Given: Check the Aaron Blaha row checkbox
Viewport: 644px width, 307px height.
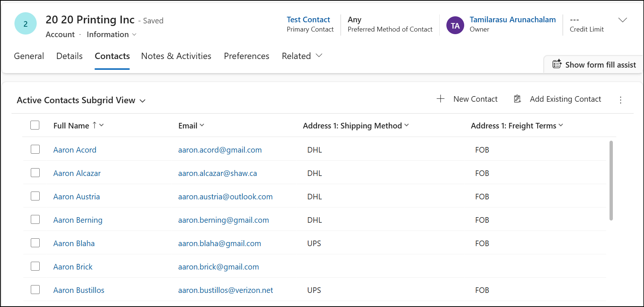Looking at the screenshot, I should point(35,243).
